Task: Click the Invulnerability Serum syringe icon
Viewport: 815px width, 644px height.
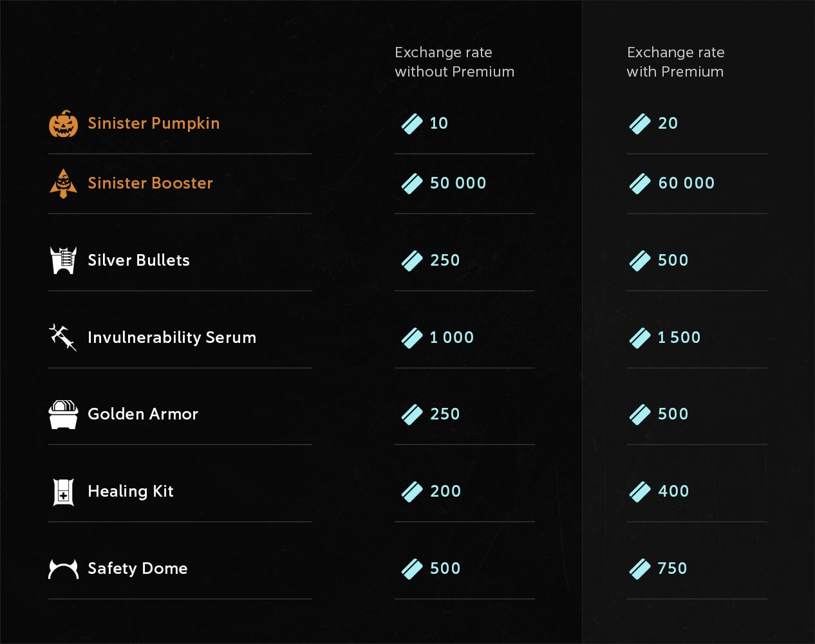Action: coord(63,337)
